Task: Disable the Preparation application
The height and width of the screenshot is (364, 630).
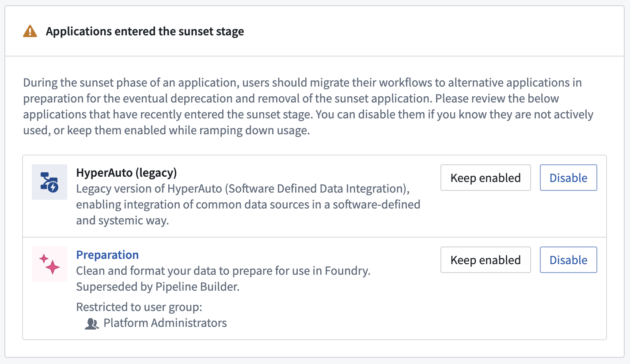Action: coord(569,260)
